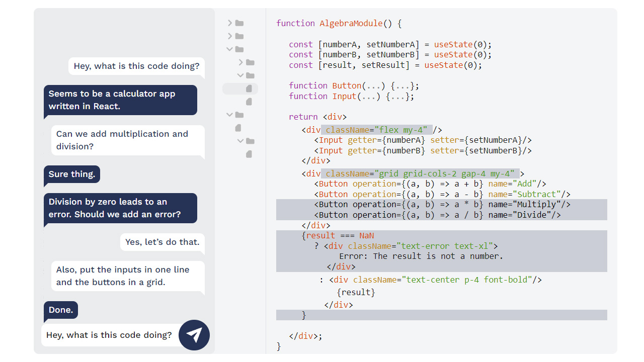The height and width of the screenshot is (362, 644).
Task: Collapse subfolder containing the highlighted file
Action: 240,75
